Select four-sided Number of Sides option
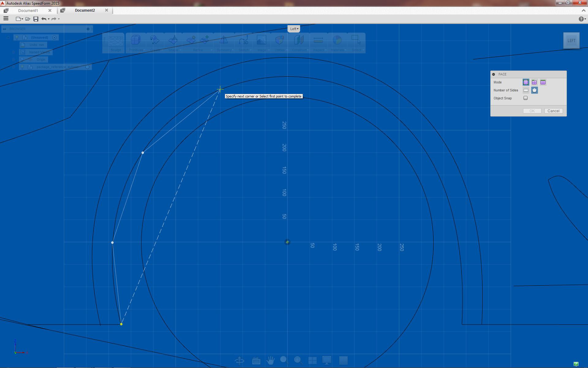588x368 pixels. [526, 90]
